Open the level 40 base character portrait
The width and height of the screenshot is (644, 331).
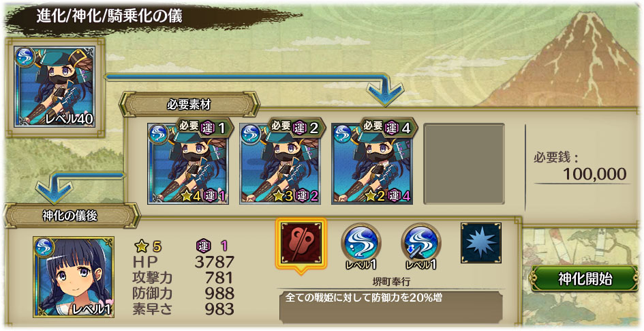[x=55, y=87]
